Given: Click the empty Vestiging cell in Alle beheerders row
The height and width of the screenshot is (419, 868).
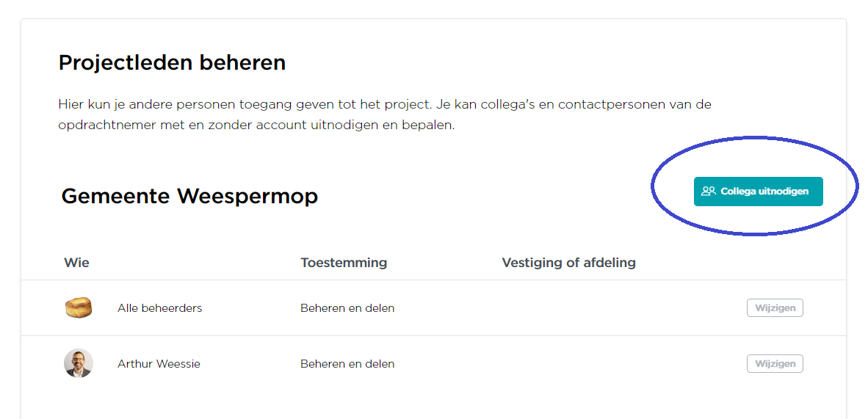Looking at the screenshot, I should coord(568,307).
